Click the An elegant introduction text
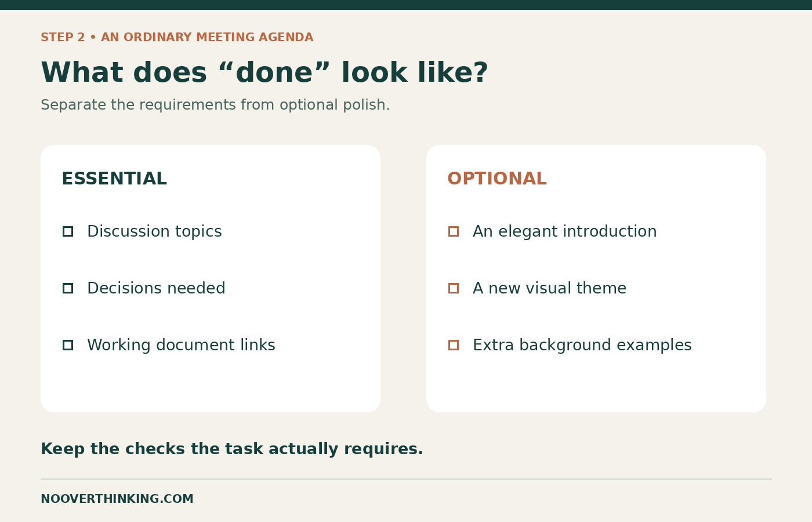 click(x=565, y=231)
